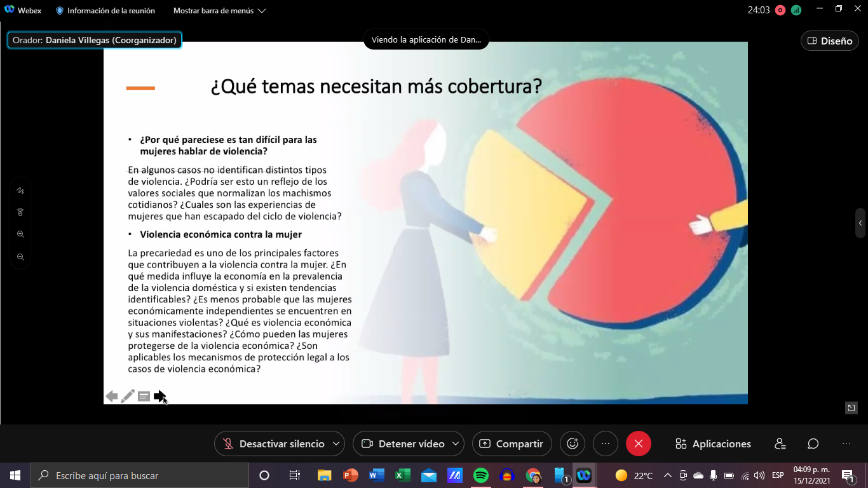Image resolution: width=868 pixels, height=488 pixels.
Task: Open PowerPoint from taskbar
Action: click(351, 475)
